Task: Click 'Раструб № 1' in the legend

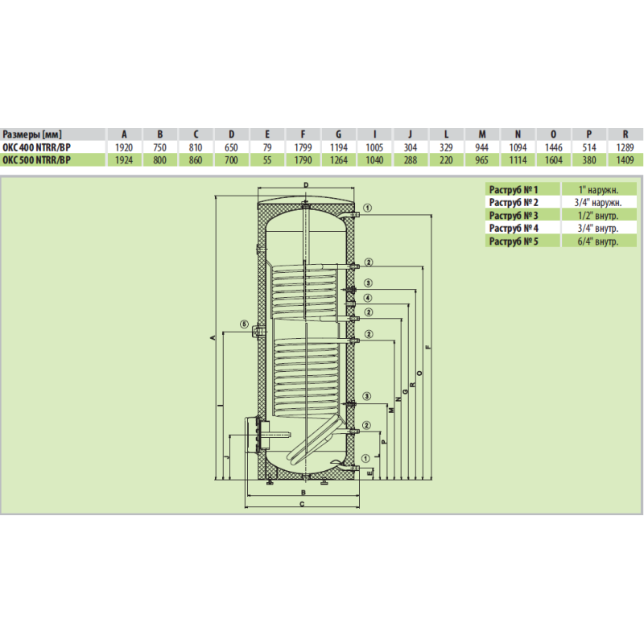Action: click(x=513, y=189)
